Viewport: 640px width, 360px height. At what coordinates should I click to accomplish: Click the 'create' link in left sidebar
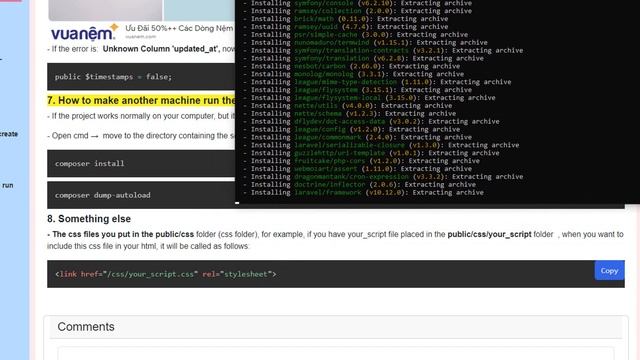point(9,134)
